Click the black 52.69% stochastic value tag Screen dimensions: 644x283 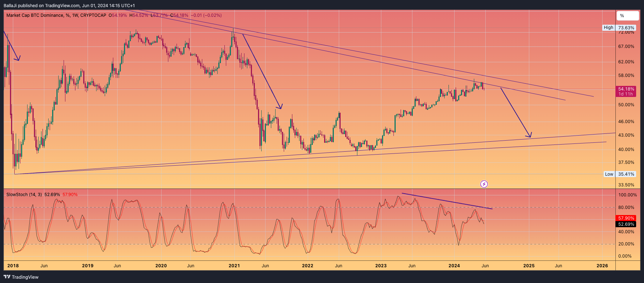[x=626, y=224]
